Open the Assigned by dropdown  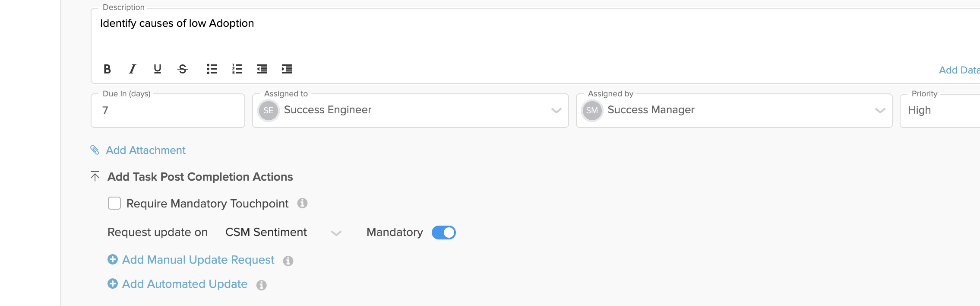pos(734,111)
